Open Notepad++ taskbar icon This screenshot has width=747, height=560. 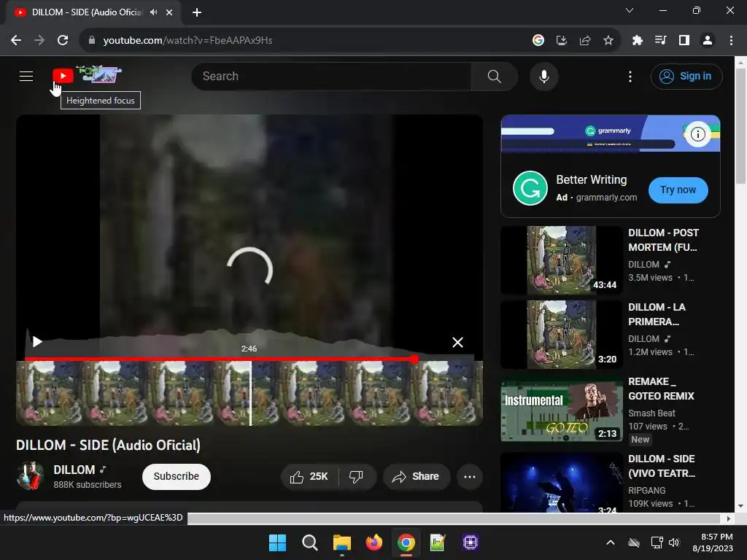pyautogui.click(x=438, y=542)
